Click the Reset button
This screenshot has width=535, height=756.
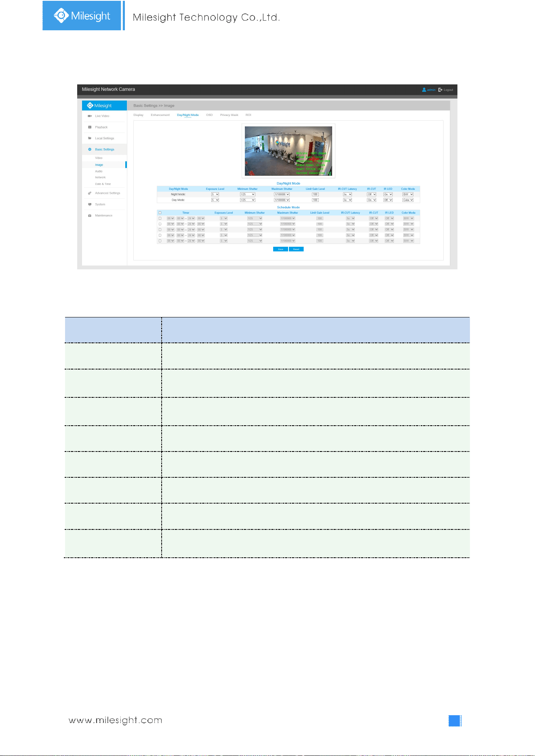(296, 249)
